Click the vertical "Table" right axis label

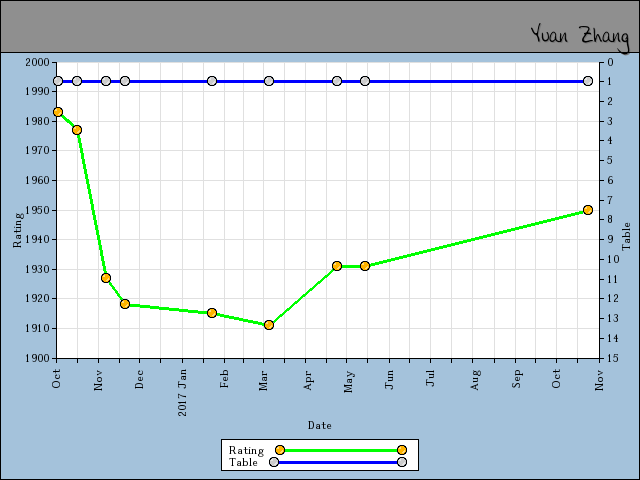click(627, 236)
